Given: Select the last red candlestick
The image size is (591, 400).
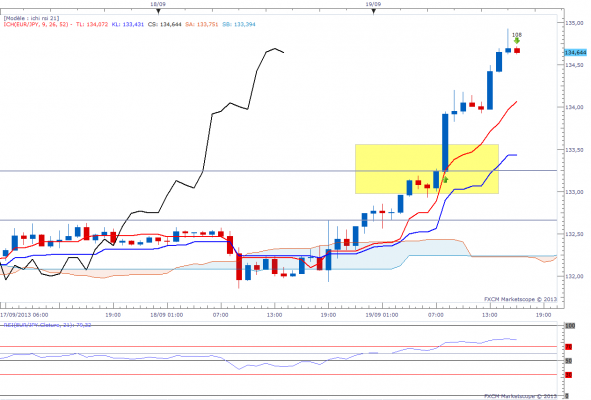Looking at the screenshot, I should pyautogui.click(x=517, y=51).
